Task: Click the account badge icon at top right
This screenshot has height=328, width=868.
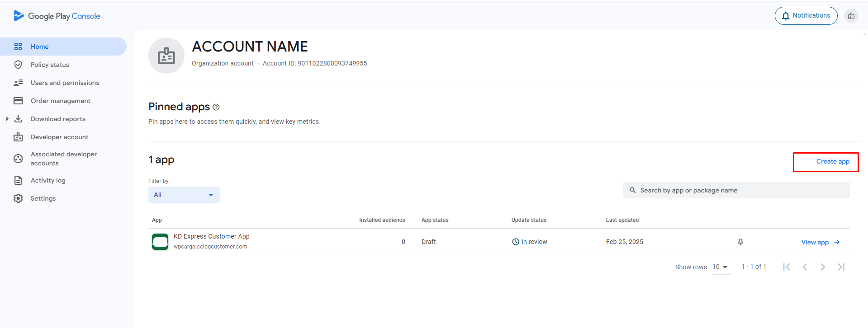Action: point(851,16)
